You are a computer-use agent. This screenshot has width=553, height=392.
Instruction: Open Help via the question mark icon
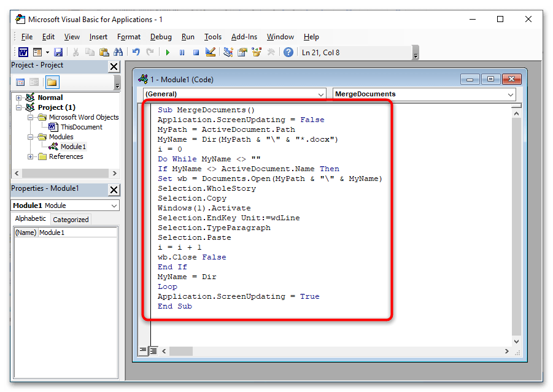point(288,53)
